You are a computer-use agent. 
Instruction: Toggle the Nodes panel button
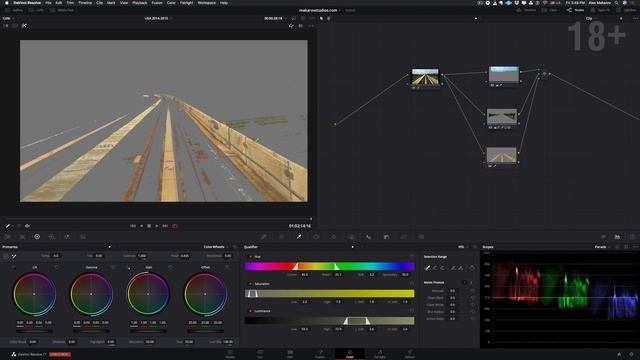pos(576,10)
